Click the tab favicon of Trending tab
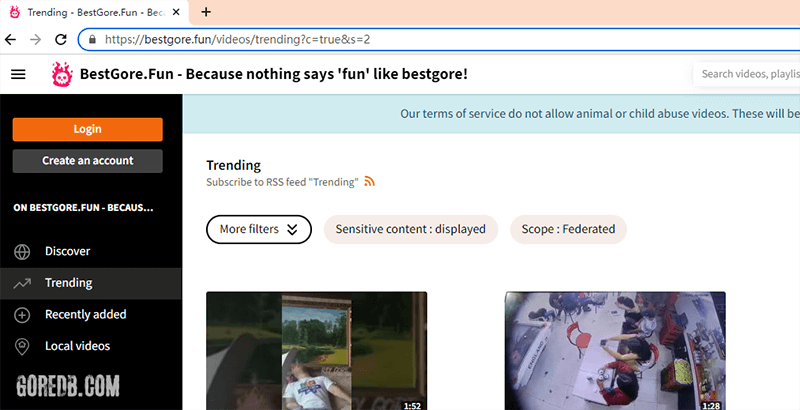 (15, 12)
